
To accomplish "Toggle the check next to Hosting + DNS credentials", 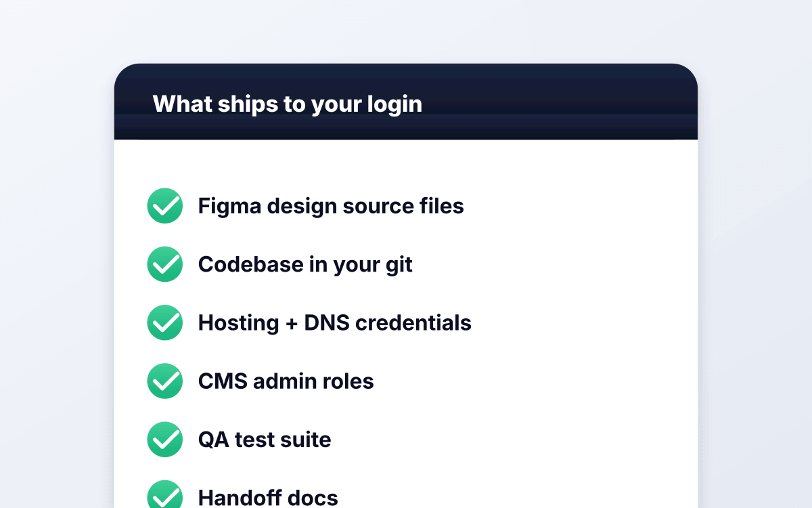I will point(164,322).
